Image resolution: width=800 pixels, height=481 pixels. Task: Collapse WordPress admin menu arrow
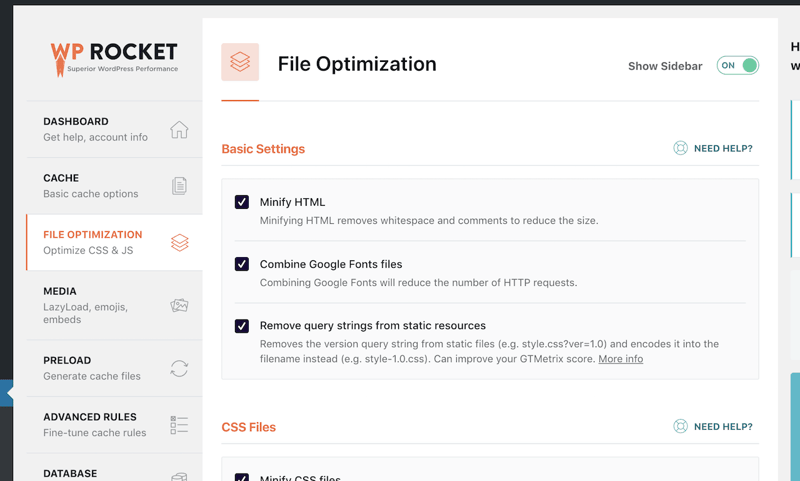tap(7, 393)
